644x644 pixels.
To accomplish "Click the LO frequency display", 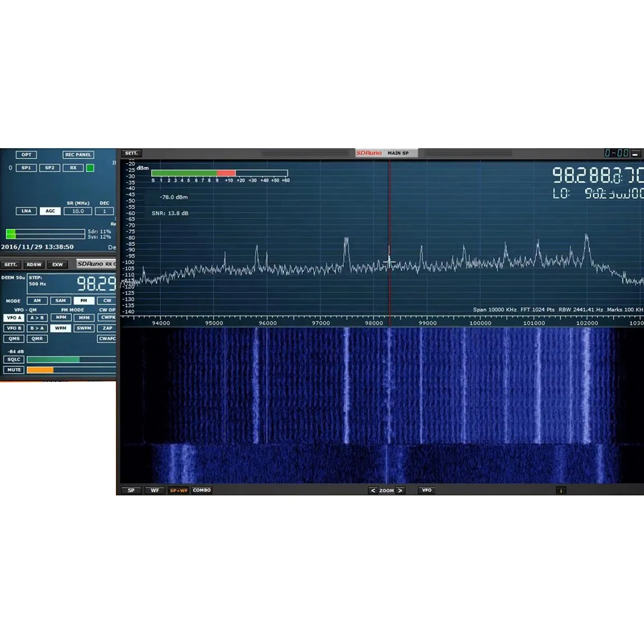I will point(598,193).
